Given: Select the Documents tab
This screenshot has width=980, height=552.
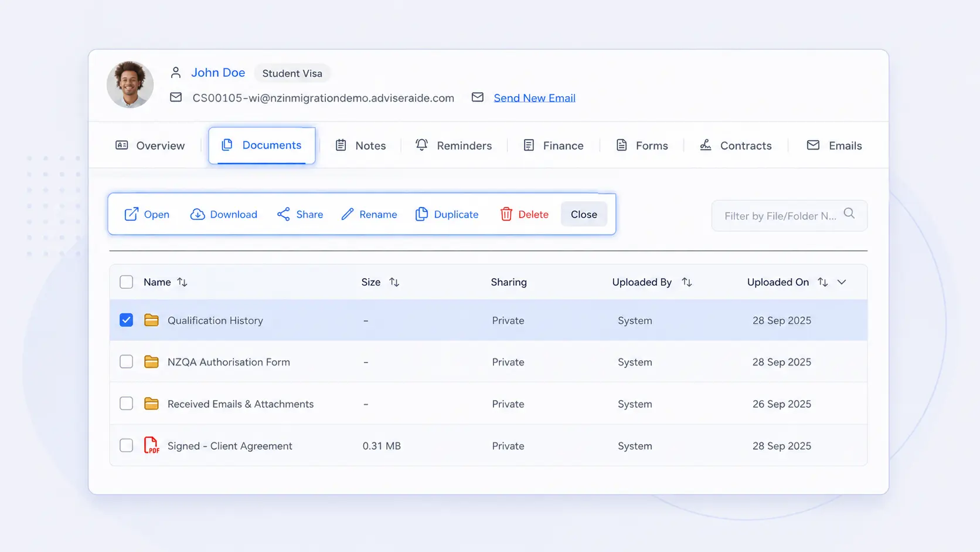Looking at the screenshot, I should (x=261, y=145).
